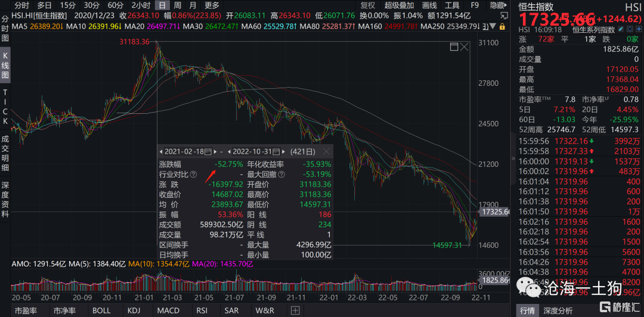This screenshot has height=317, width=644.
Task: Select the 60分 timeframe
Action: [116, 5]
